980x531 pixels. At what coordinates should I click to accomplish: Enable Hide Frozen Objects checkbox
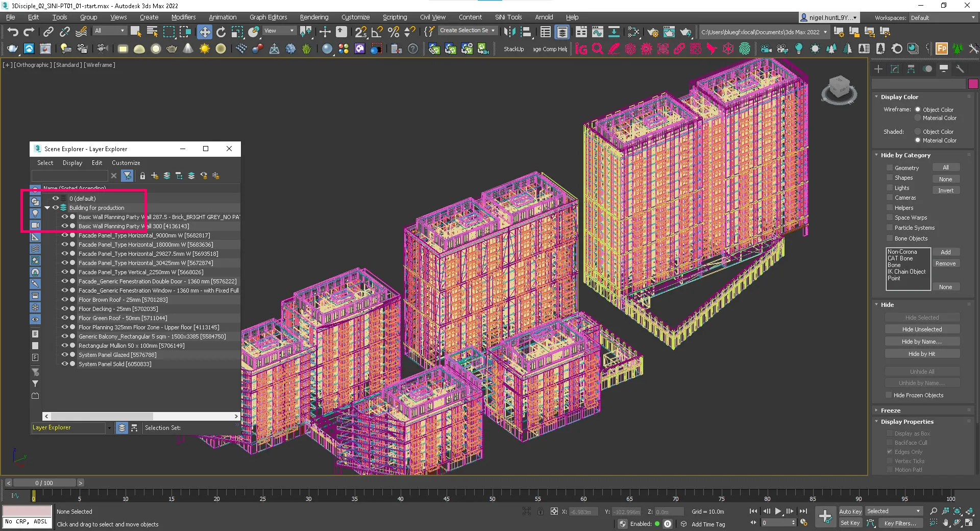tap(889, 395)
